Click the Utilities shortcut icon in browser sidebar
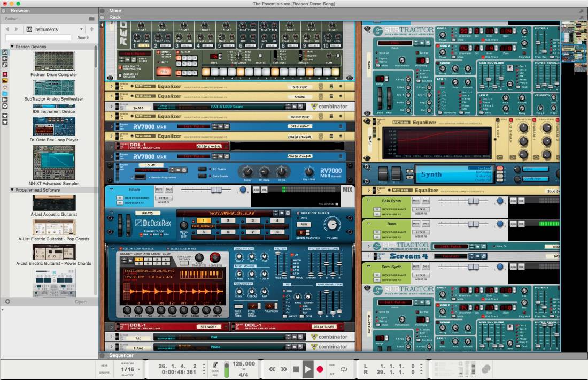The height and width of the screenshot is (380, 588). point(5,65)
